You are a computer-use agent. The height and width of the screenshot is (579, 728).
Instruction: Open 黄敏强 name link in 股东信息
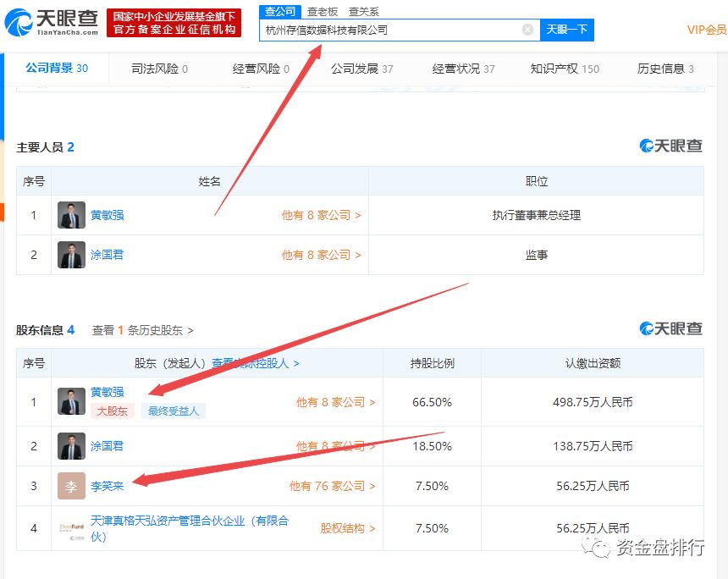pyautogui.click(x=107, y=392)
